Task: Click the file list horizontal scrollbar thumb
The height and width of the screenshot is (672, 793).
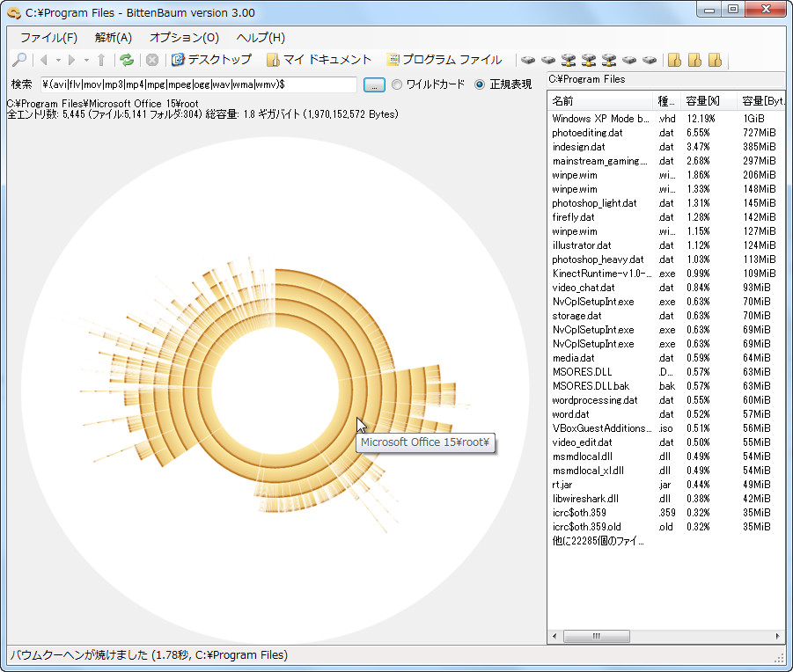Action: [x=597, y=636]
